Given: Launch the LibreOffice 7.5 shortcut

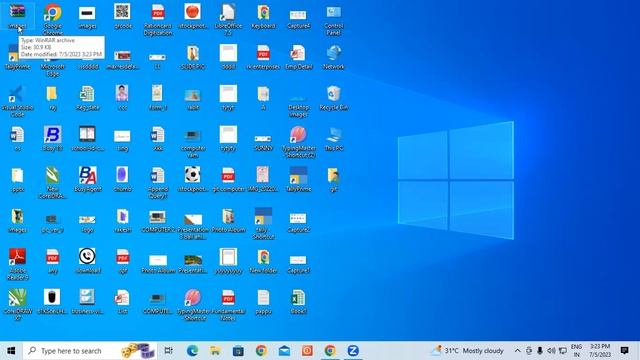Looking at the screenshot, I should pyautogui.click(x=228, y=20).
